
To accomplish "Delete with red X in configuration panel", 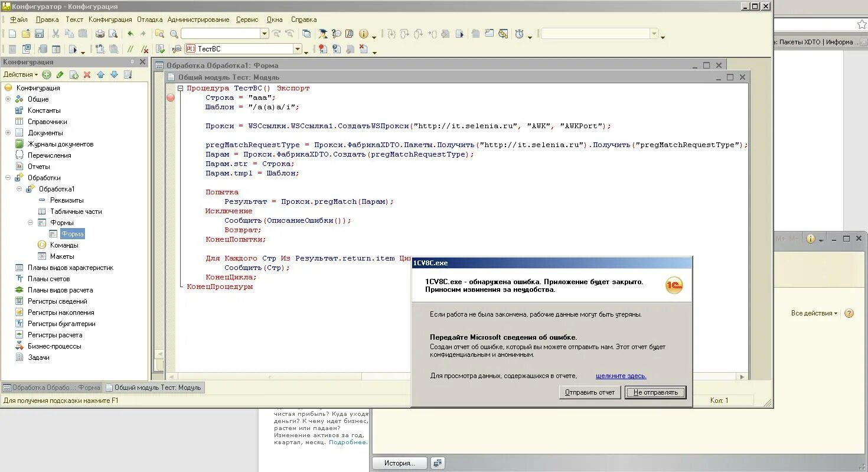I will (x=87, y=74).
